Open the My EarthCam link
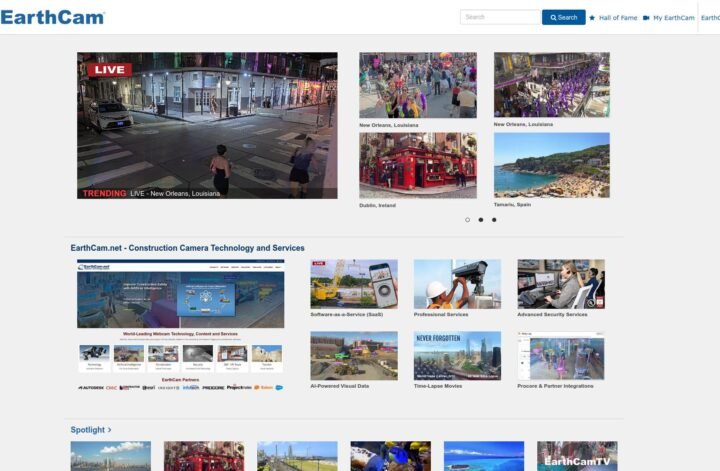720x471 pixels. coord(674,17)
